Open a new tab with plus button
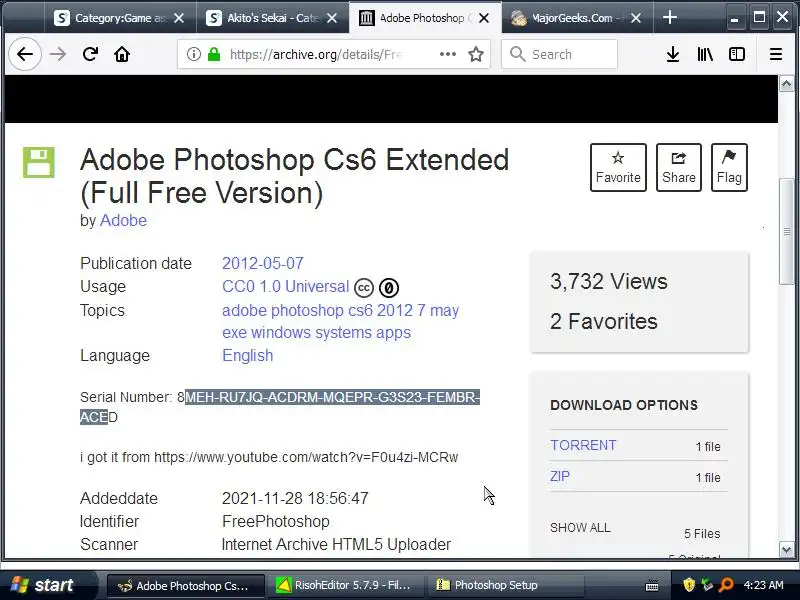This screenshot has height=600, width=800. tap(670, 18)
